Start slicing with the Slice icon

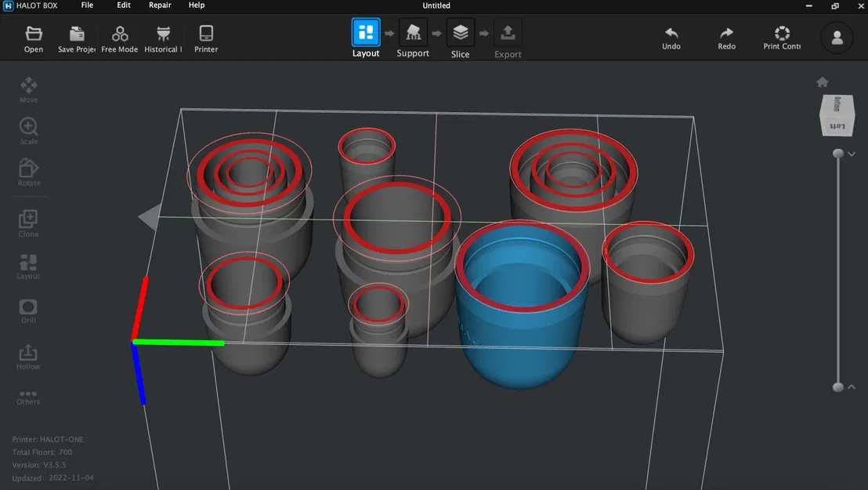coord(460,34)
